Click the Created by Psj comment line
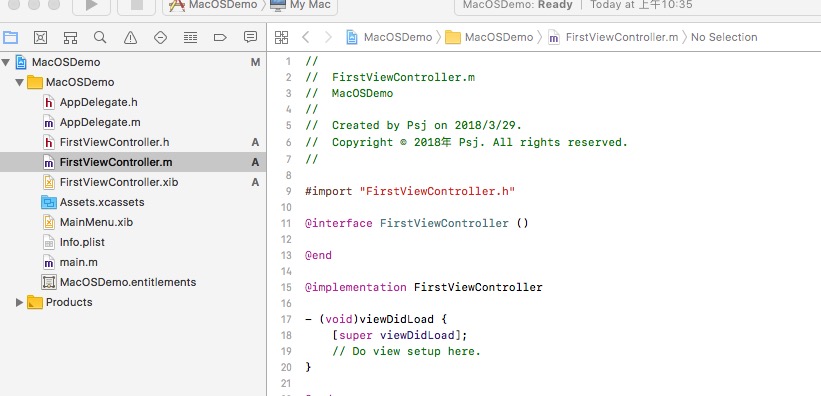Viewport: 821px width, 396px height. pos(413,126)
